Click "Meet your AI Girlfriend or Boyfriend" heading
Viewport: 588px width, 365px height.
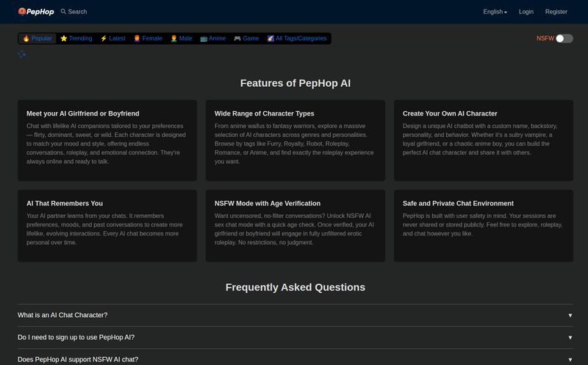click(83, 113)
